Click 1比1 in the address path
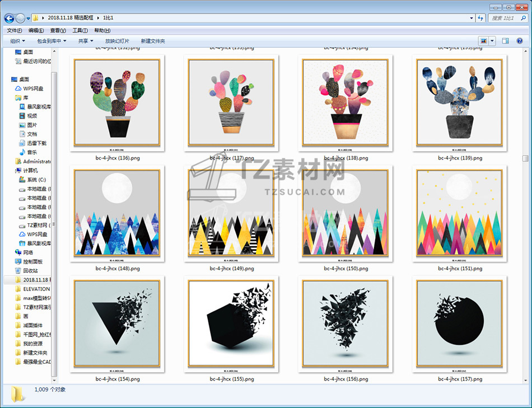The width and height of the screenshot is (532, 408). coord(108,18)
